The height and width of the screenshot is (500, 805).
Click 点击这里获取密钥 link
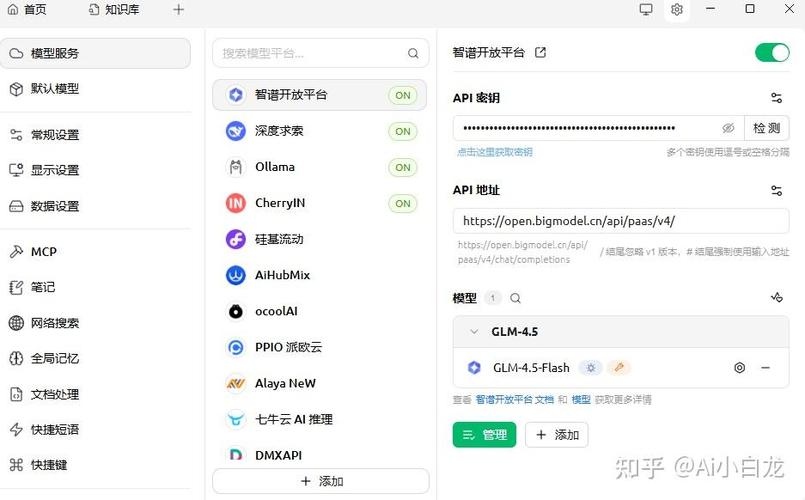[495, 152]
